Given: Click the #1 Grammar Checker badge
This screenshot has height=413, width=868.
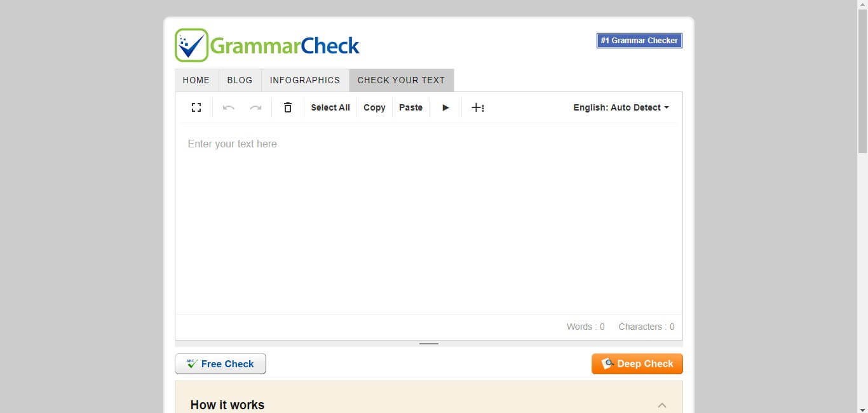Looking at the screenshot, I should [x=639, y=40].
